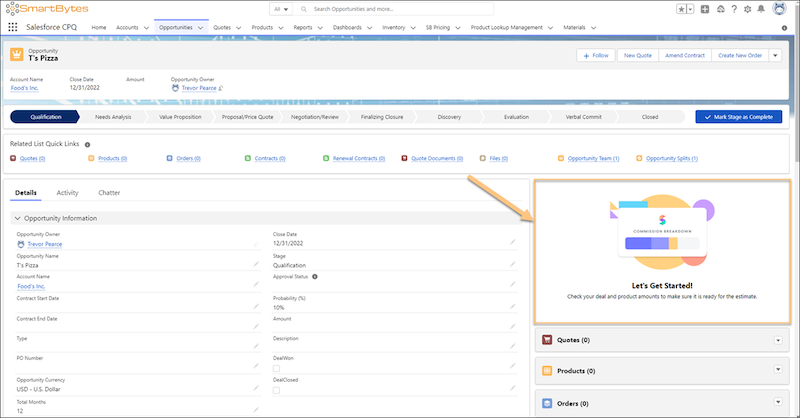The height and width of the screenshot is (418, 800).
Task: Click the Products related list icon
Action: coord(547,371)
